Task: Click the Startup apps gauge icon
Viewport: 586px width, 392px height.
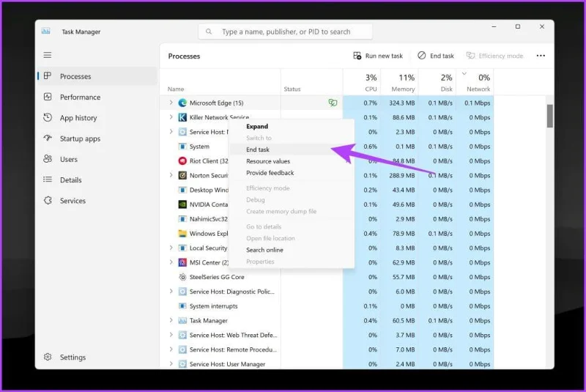Action: (48, 138)
